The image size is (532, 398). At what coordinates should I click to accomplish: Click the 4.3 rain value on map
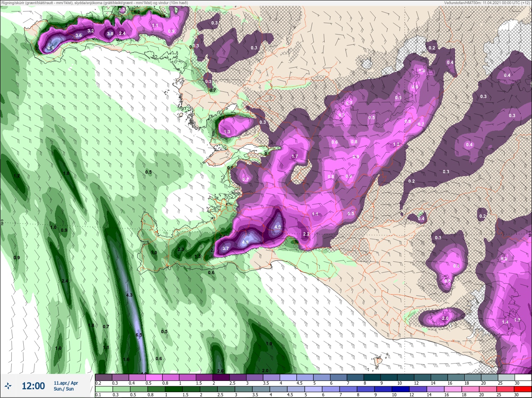129,295
